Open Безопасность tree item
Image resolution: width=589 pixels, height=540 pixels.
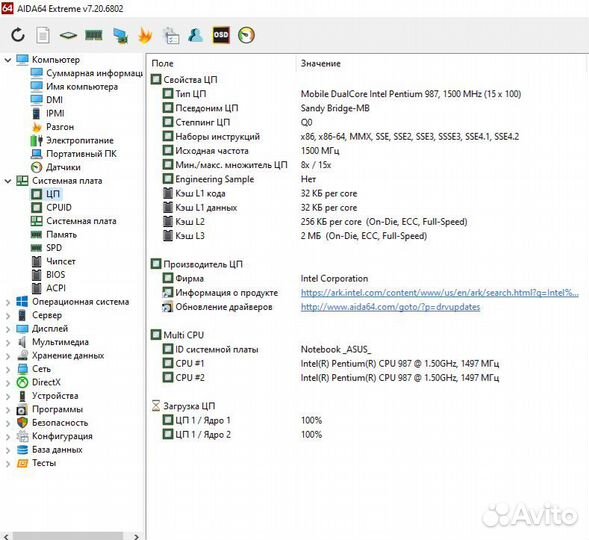53,423
